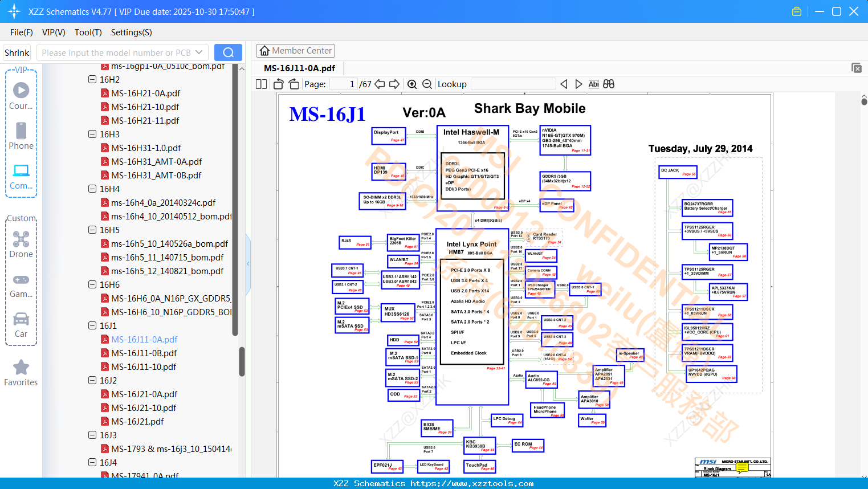Click the magnifier search button
The width and height of the screenshot is (868, 489).
click(x=228, y=52)
